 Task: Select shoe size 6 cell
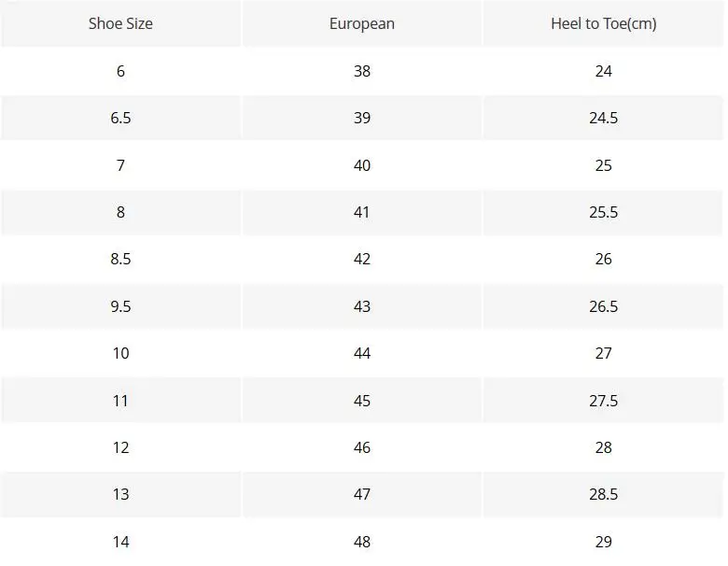[120, 71]
